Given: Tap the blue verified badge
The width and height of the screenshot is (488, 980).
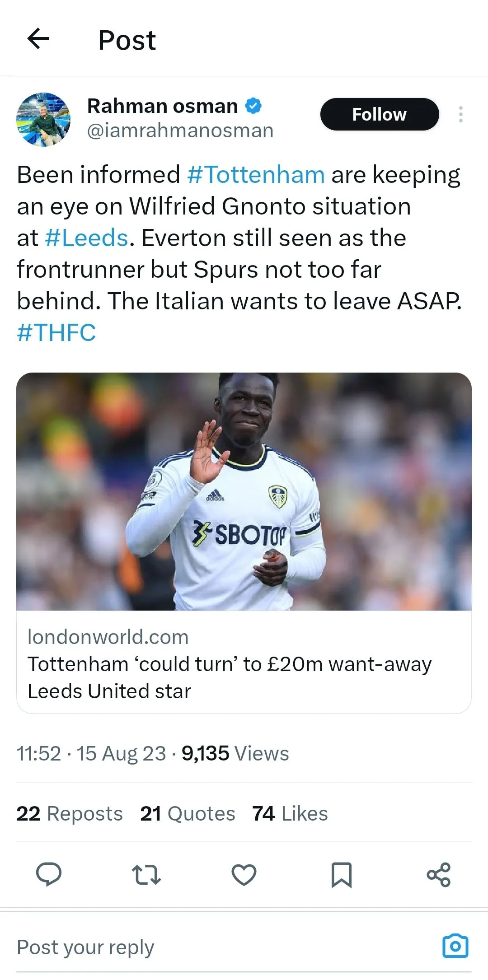Looking at the screenshot, I should pos(253,106).
